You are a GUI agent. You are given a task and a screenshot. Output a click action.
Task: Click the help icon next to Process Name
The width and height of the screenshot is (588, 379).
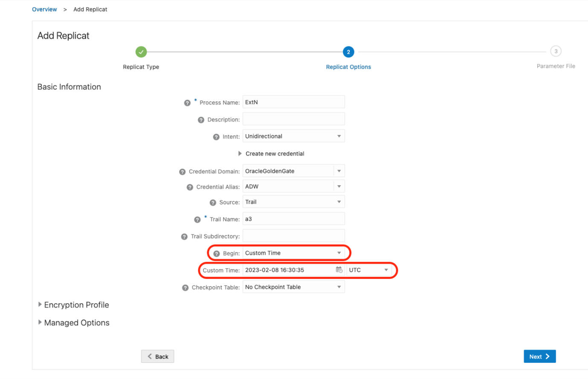(x=188, y=102)
